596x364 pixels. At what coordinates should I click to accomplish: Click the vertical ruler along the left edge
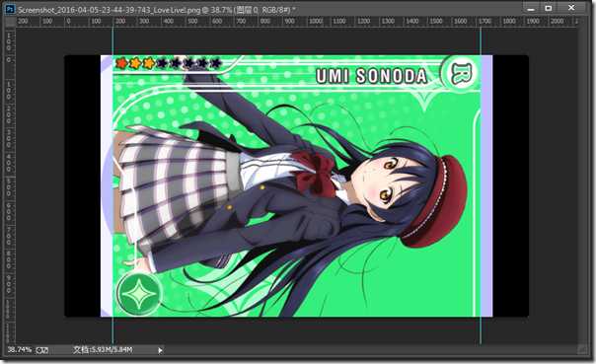[x=10, y=185]
